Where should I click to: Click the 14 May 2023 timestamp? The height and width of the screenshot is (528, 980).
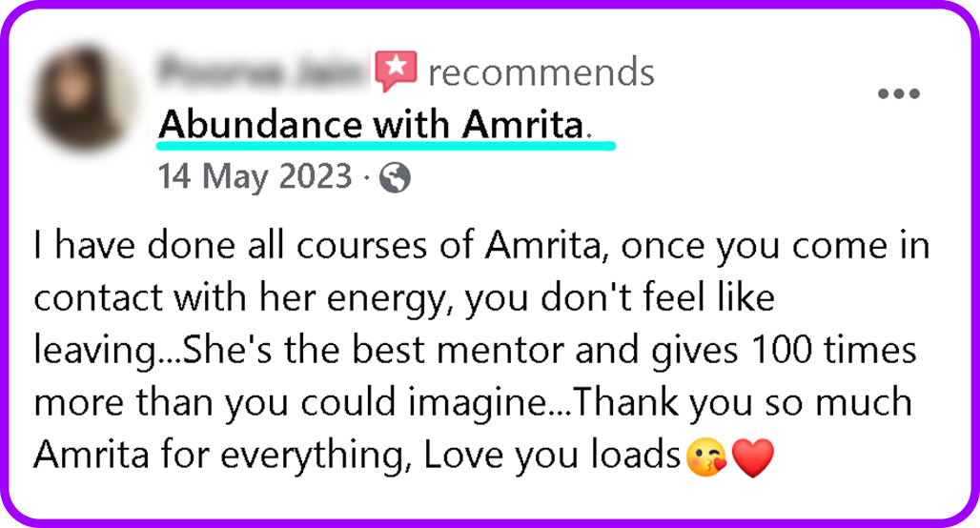(255, 178)
